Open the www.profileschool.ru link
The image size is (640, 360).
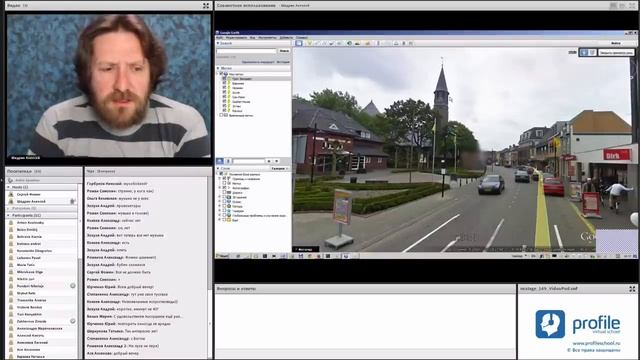pyautogui.click(x=596, y=343)
